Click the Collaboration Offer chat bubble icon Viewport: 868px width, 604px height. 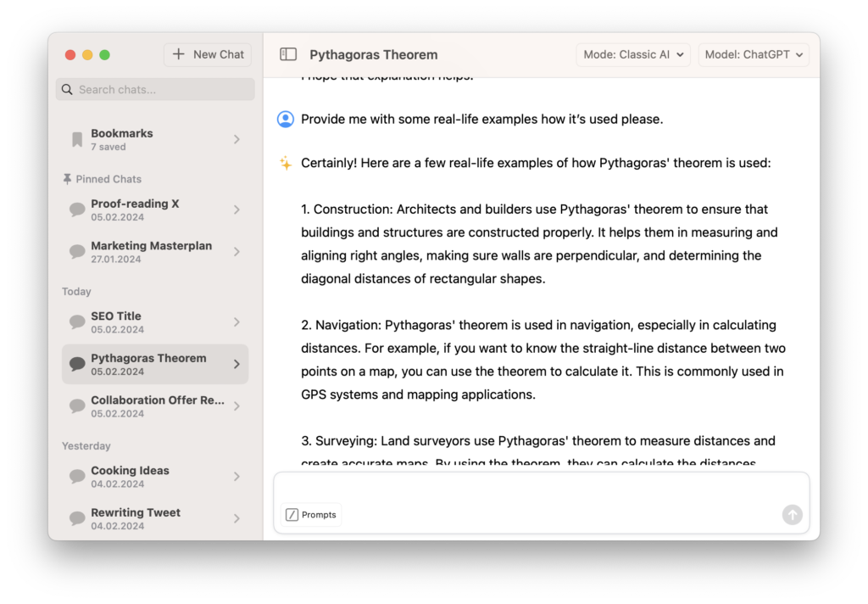77,406
